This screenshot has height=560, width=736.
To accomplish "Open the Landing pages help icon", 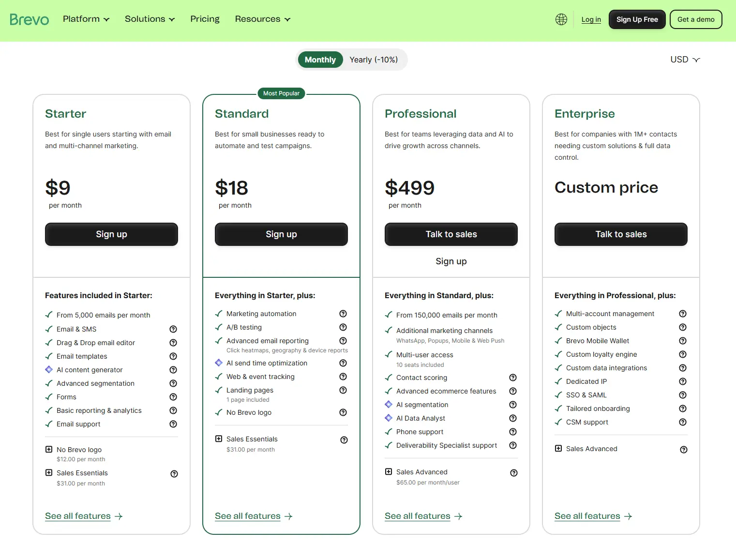I will click(x=343, y=390).
